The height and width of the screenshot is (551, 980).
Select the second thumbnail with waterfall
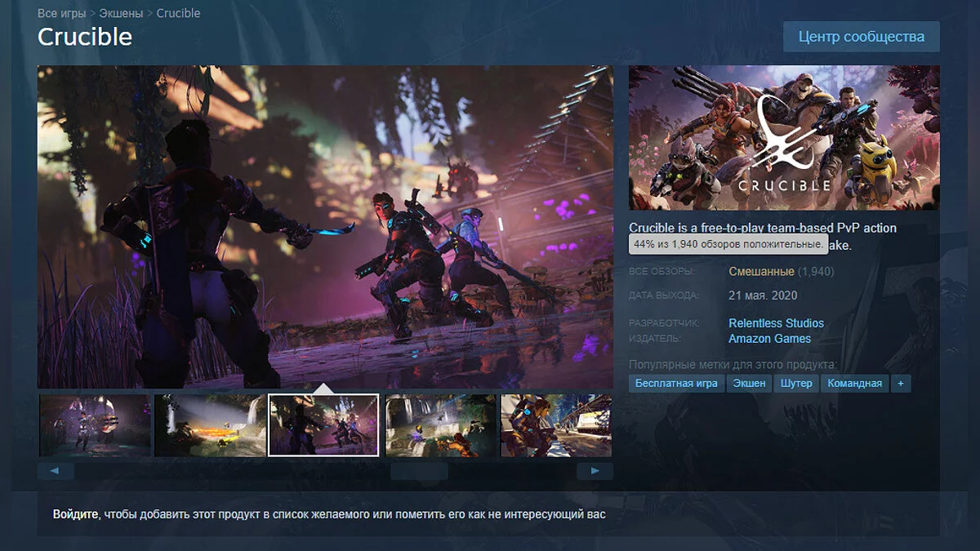tap(211, 425)
